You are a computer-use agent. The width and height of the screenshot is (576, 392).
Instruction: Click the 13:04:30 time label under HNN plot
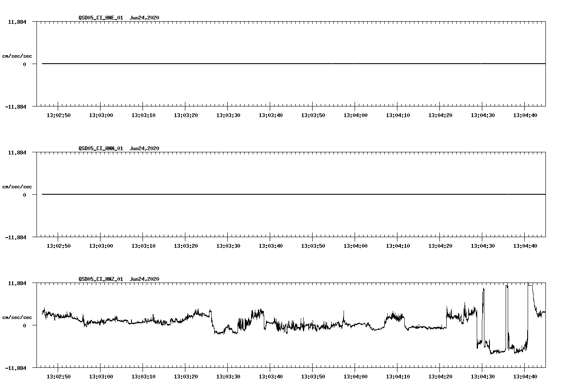tap(483, 246)
